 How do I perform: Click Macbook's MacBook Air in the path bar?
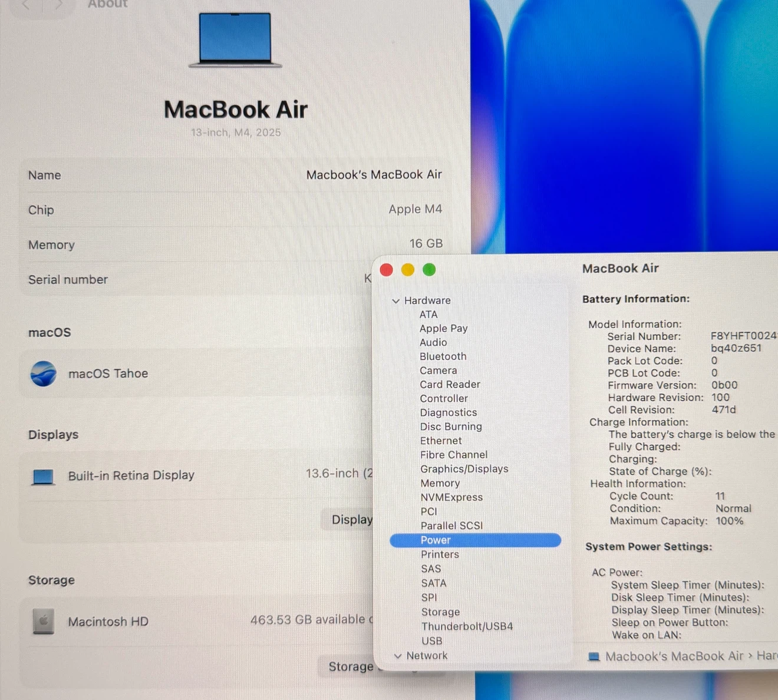pyautogui.click(x=674, y=656)
